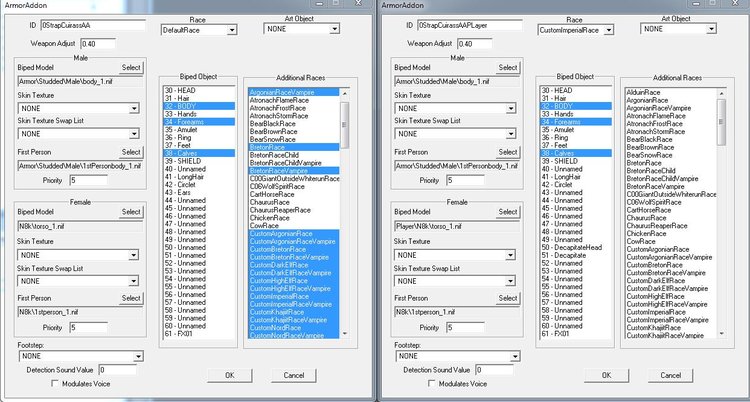
Task: Click Select for Male Biped Model, right window
Action: [x=508, y=67]
